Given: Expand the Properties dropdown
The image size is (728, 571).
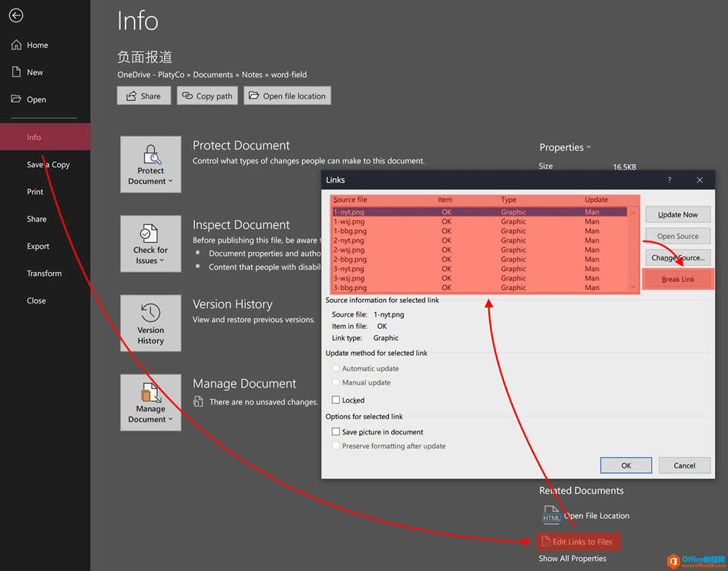Looking at the screenshot, I should pyautogui.click(x=565, y=147).
